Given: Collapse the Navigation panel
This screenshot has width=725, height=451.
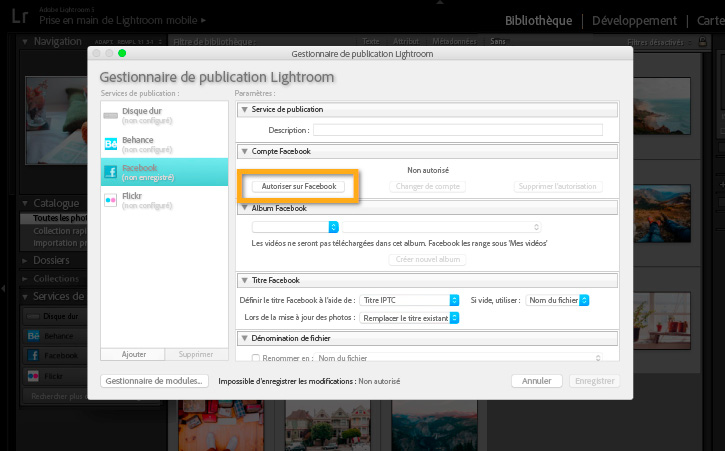Looking at the screenshot, I should click(x=25, y=42).
